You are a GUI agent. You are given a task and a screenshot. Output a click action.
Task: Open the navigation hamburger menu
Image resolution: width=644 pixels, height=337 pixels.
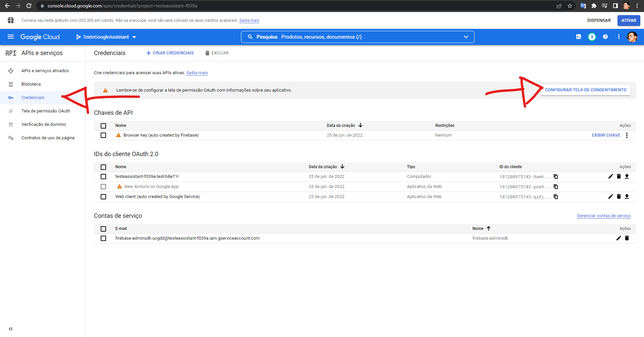point(11,37)
